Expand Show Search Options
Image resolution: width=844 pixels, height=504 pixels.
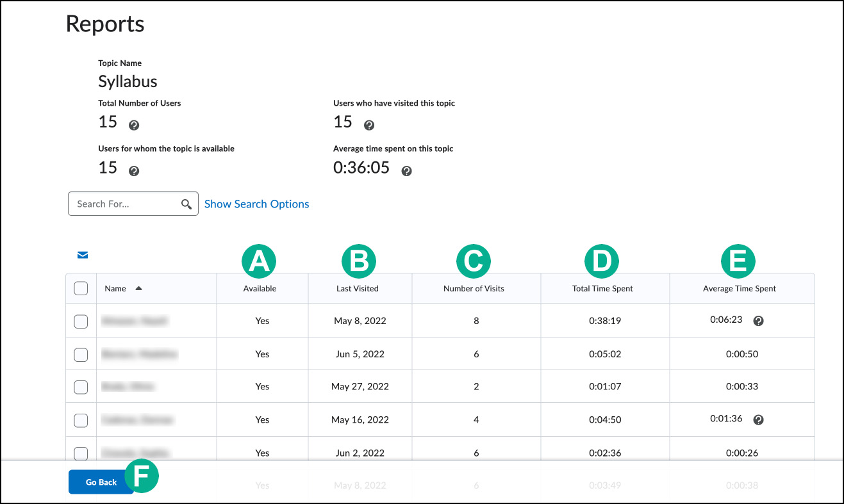(x=257, y=204)
